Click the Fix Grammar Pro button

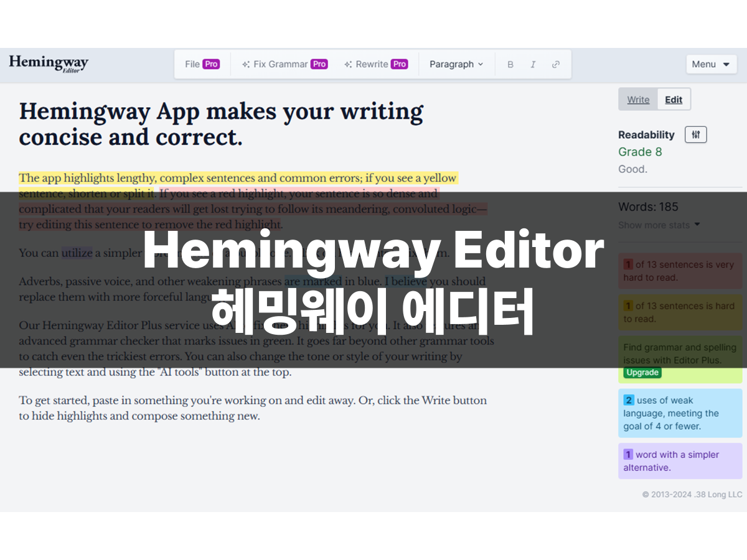[284, 64]
